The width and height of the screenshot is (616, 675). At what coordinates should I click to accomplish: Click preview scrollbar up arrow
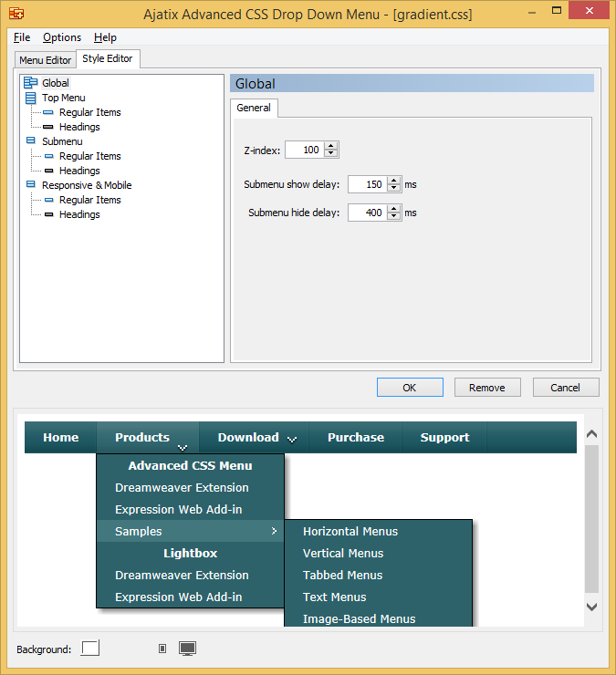(x=592, y=434)
